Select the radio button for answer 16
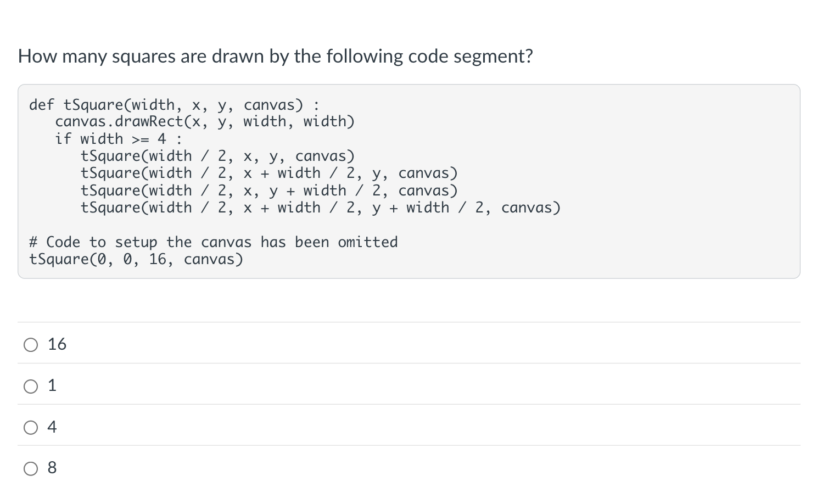Screen dimensions: 817x504 [x=31, y=345]
